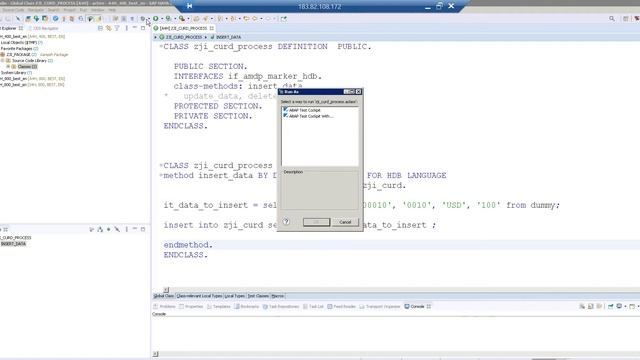Open the Properties view tab
The width and height of the screenshot is (640, 360).
(191, 307)
